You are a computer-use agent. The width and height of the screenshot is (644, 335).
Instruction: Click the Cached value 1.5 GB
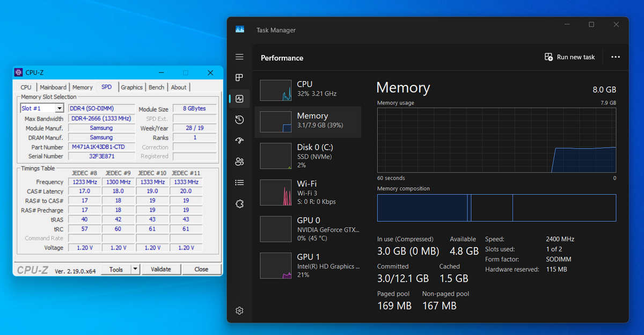[454, 279]
